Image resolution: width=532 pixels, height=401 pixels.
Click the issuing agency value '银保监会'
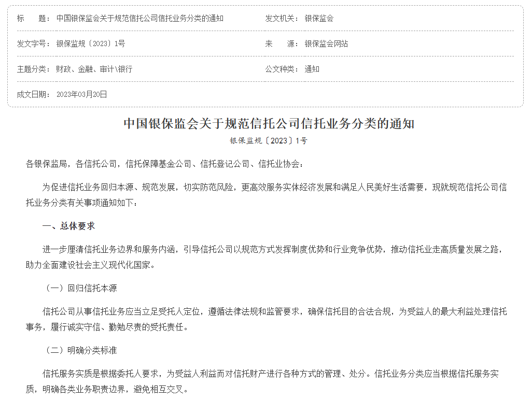tap(319, 18)
